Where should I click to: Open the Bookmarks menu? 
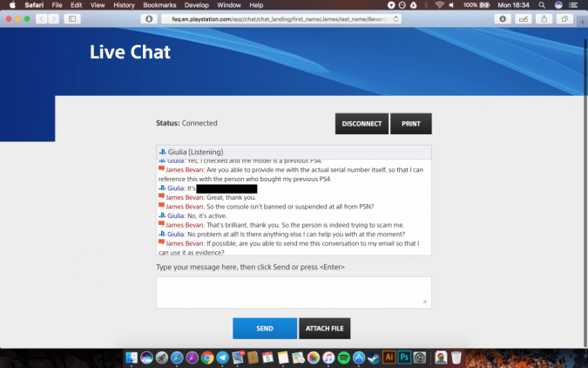[x=159, y=5]
